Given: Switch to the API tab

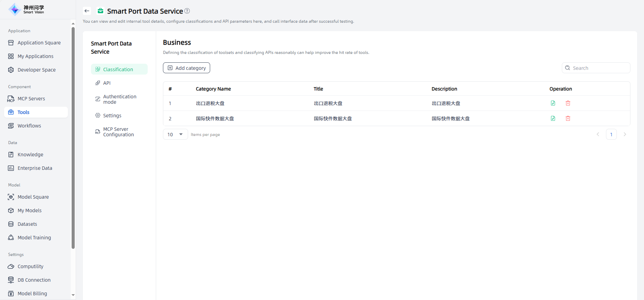Looking at the screenshot, I should tap(107, 83).
